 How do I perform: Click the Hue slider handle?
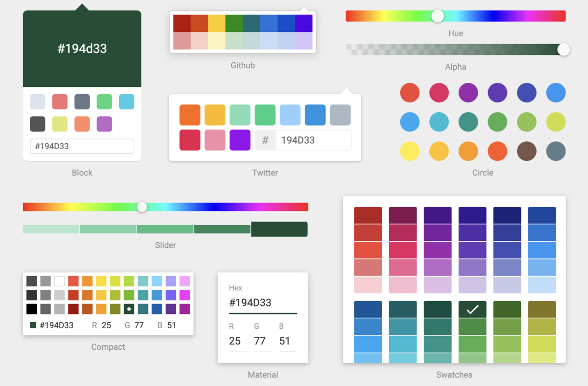437,16
